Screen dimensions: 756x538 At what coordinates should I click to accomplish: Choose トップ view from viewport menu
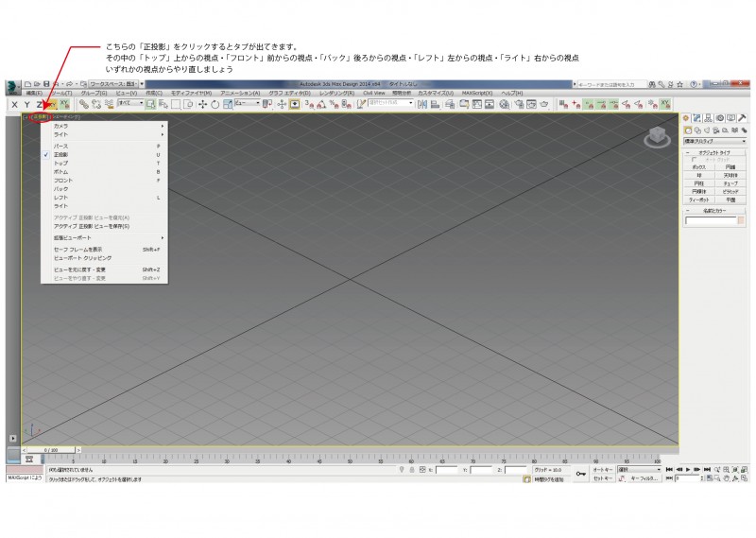pos(60,163)
